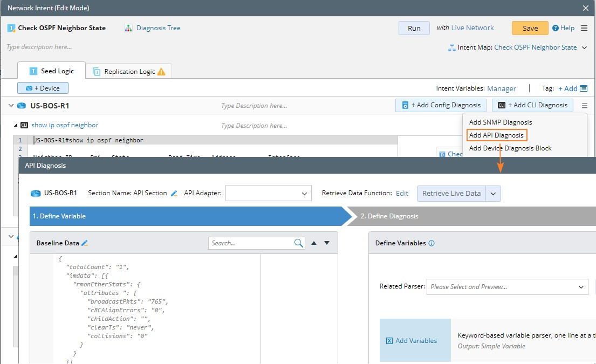Click Define Variables info icon
This screenshot has width=596, height=364.
[x=431, y=243]
